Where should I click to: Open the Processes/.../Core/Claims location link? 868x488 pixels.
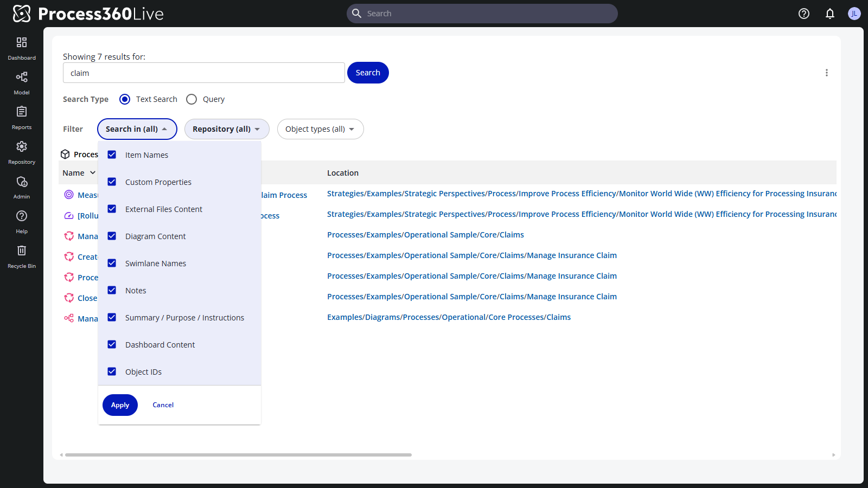[x=425, y=235]
